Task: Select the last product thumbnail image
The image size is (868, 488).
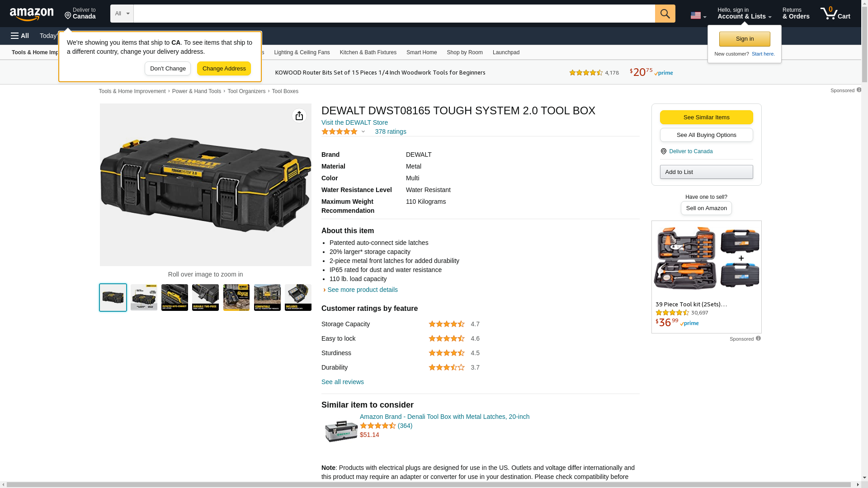Action: [298, 297]
